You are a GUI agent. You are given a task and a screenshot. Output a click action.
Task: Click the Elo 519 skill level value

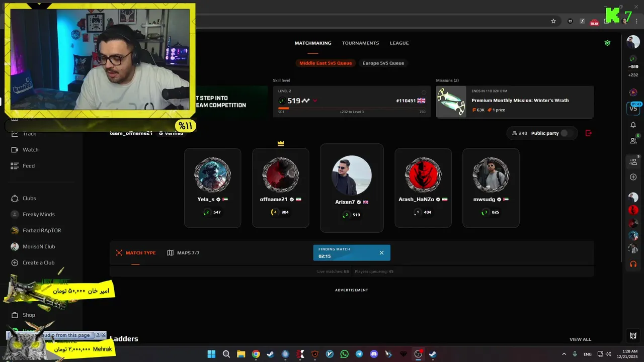(x=294, y=101)
